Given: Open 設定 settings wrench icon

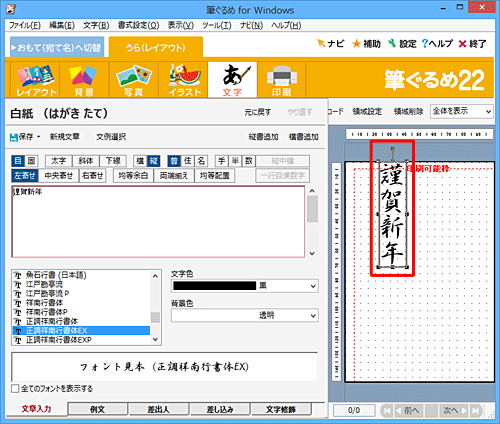Looking at the screenshot, I should click(392, 43).
